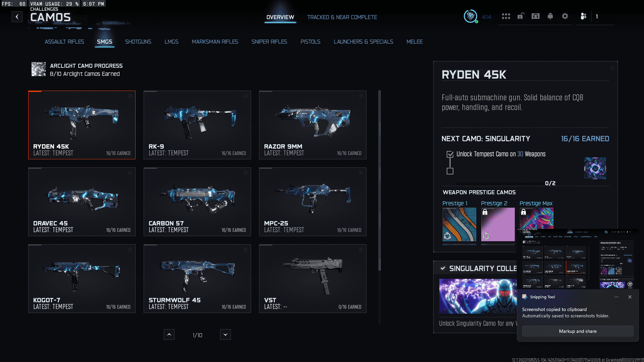Select the Prestige 1 camo swatch
The height and width of the screenshot is (362, 644).
click(x=459, y=224)
